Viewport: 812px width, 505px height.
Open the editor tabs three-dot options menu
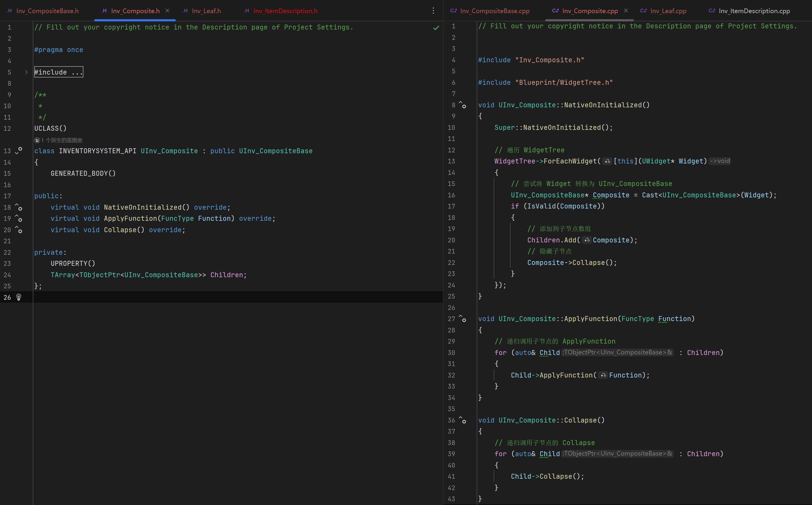(433, 11)
